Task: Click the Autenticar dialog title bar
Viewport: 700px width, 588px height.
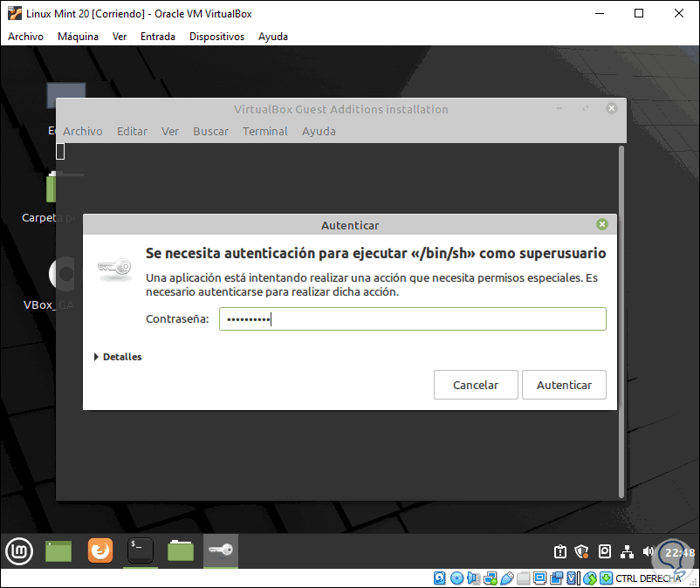Action: pos(350,225)
